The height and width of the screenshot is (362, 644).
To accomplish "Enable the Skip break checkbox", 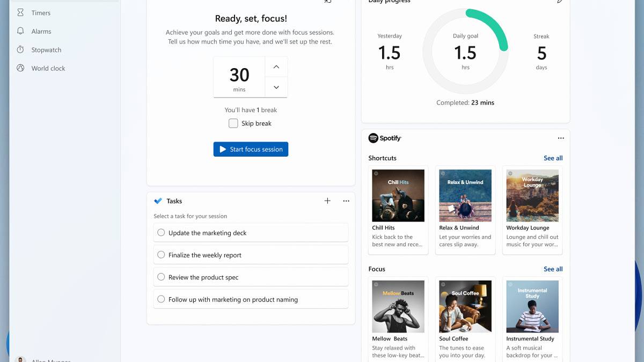I will click(x=233, y=123).
